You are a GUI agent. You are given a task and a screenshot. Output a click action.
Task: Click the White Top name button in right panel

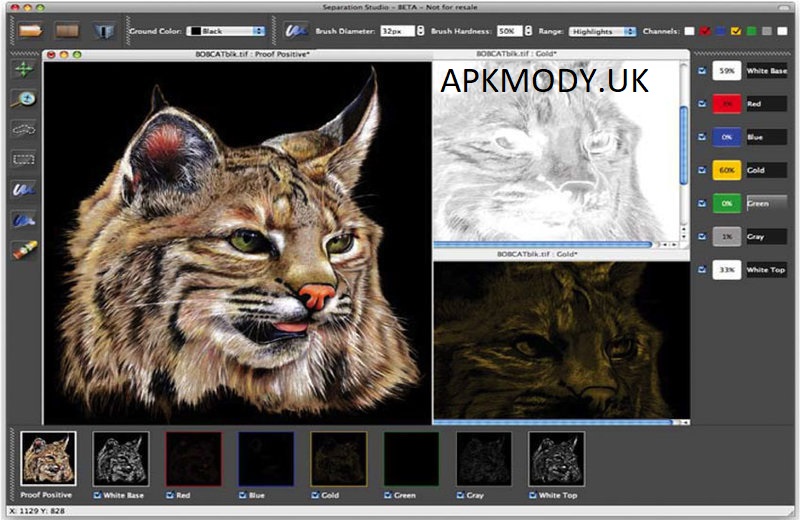[766, 269]
